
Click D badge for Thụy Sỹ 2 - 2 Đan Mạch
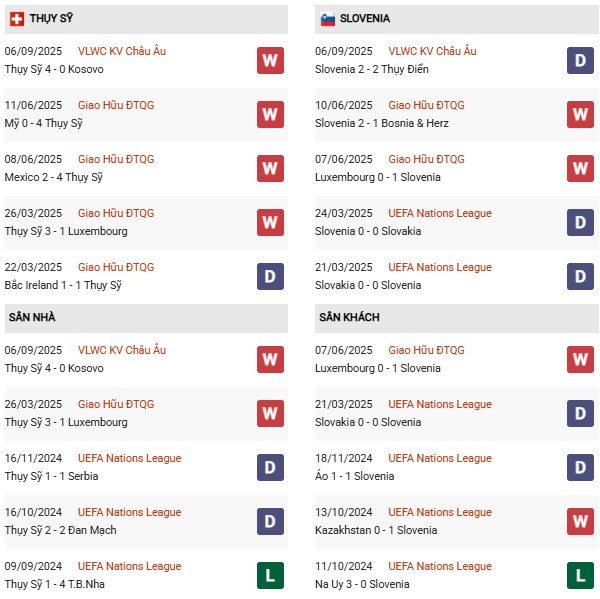(270, 521)
